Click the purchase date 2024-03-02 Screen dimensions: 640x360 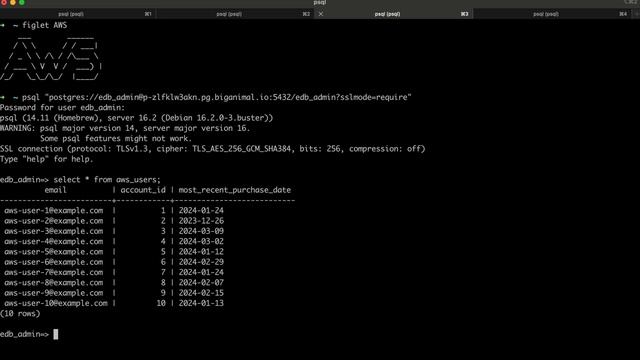coord(201,241)
